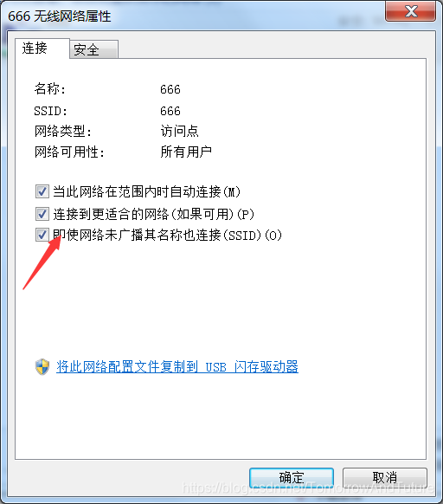Click the 访问点 network type value

pyautogui.click(x=180, y=131)
